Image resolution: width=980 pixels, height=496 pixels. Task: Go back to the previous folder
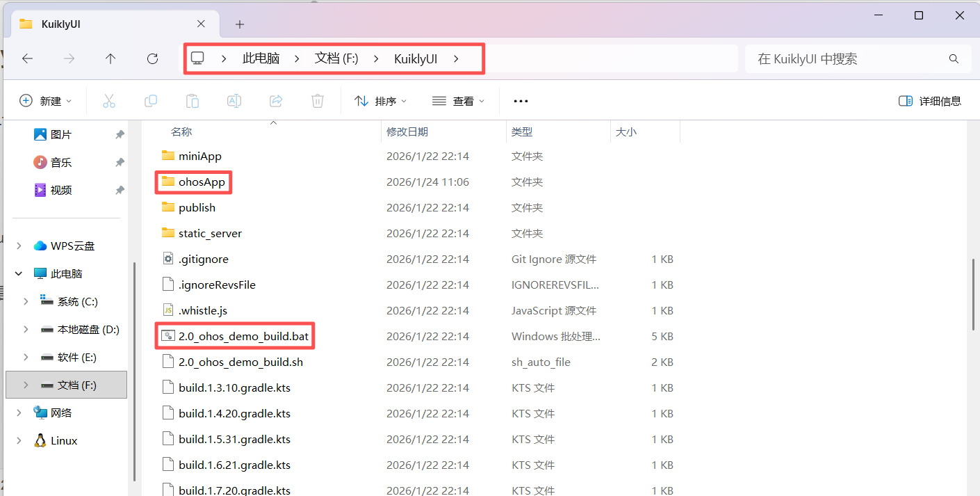tap(28, 59)
